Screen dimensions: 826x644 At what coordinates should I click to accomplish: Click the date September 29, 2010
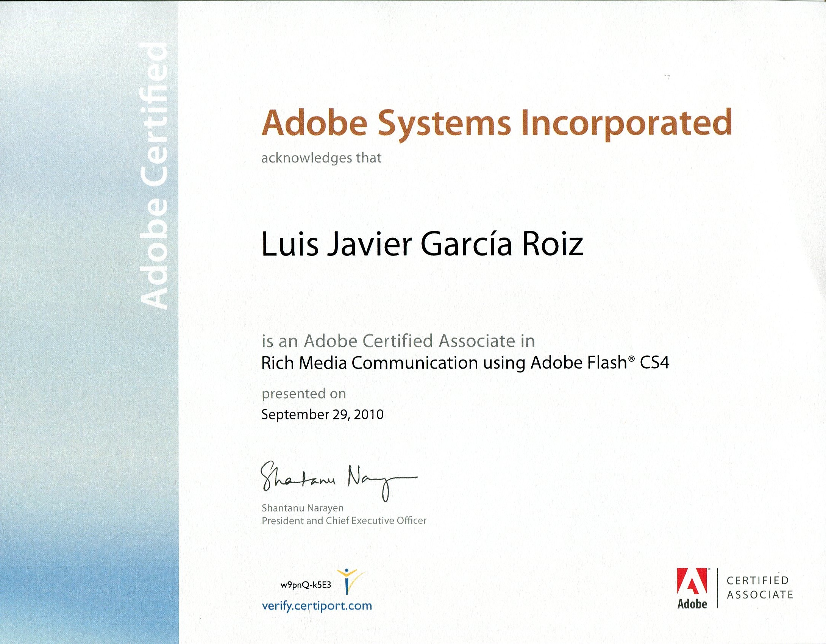tap(322, 414)
